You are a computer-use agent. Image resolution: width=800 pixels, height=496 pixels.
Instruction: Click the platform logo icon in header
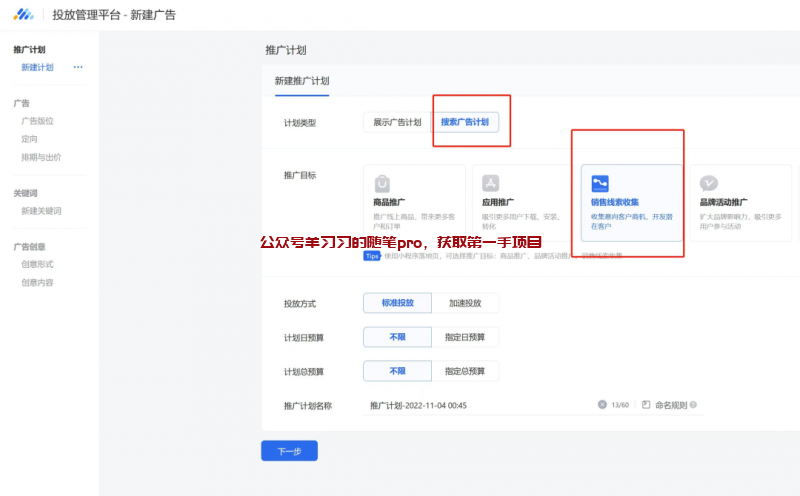point(21,17)
